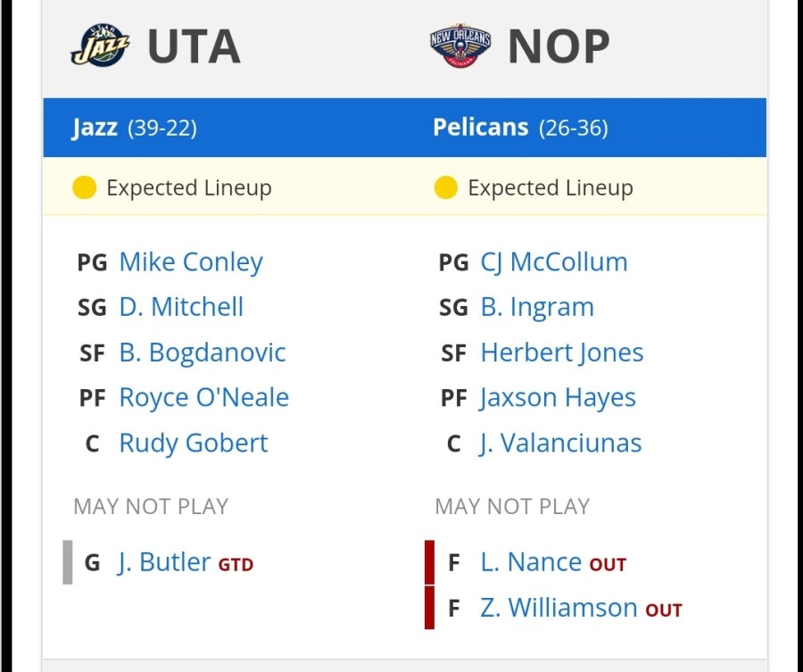Click the red status bar beside L. Nance

click(x=430, y=562)
